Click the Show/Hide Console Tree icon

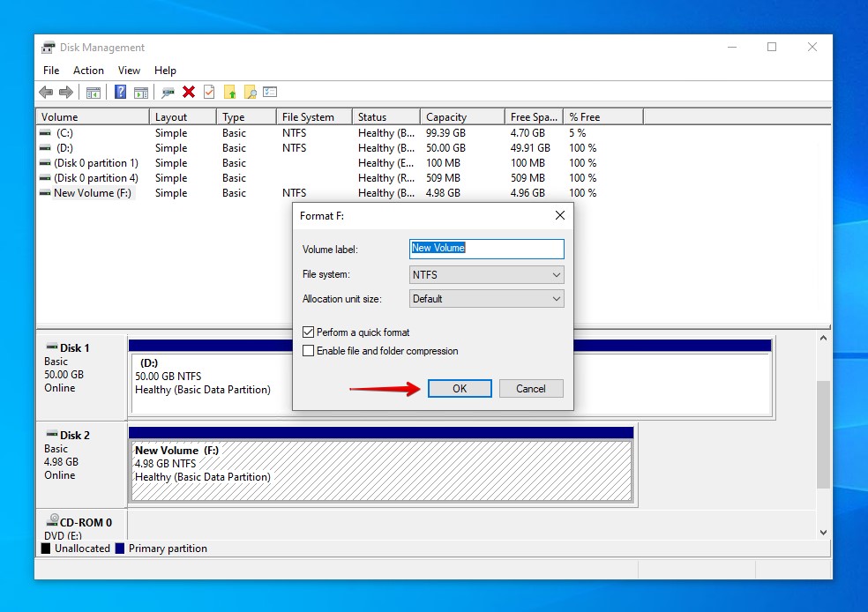click(93, 92)
